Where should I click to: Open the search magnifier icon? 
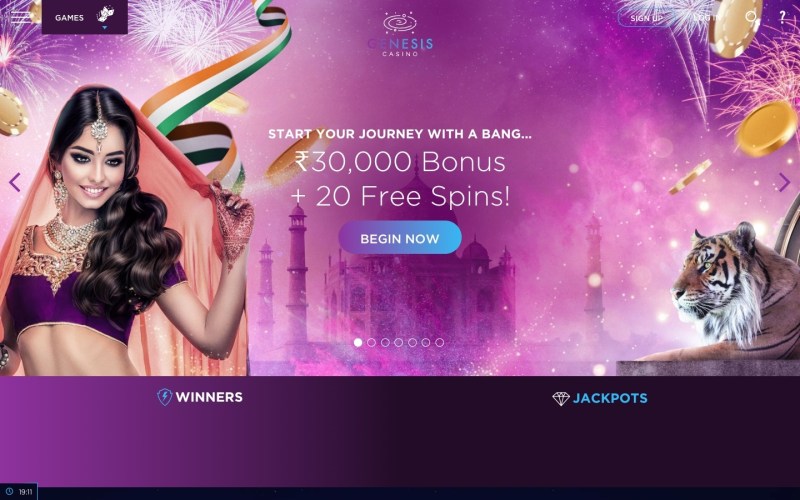click(x=752, y=17)
